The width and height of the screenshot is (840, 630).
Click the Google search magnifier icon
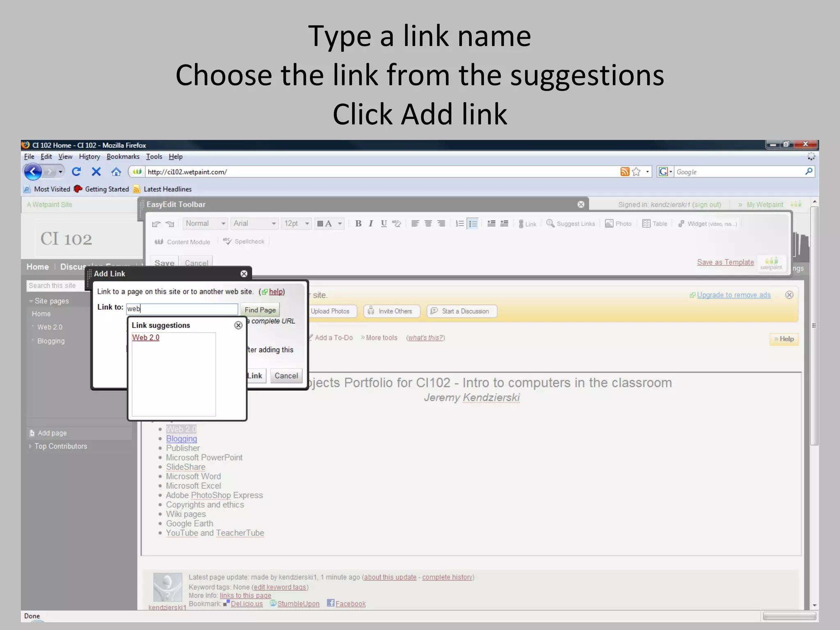(x=808, y=171)
